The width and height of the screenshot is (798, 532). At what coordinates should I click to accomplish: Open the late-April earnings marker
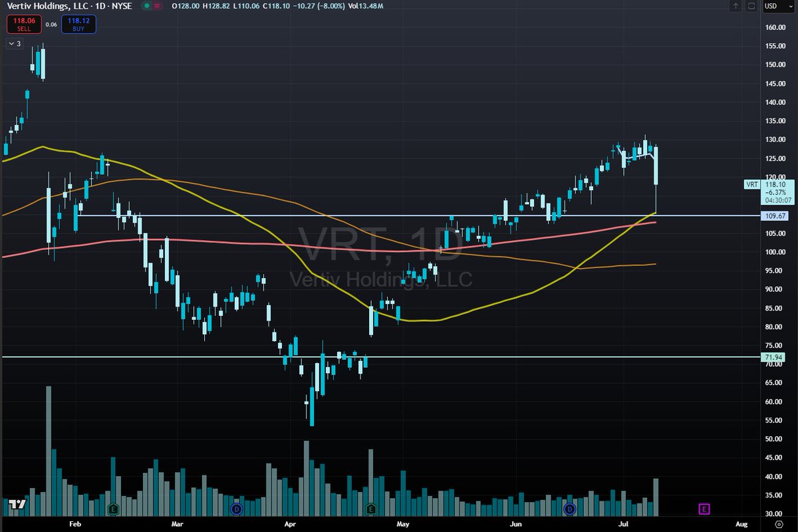(371, 509)
